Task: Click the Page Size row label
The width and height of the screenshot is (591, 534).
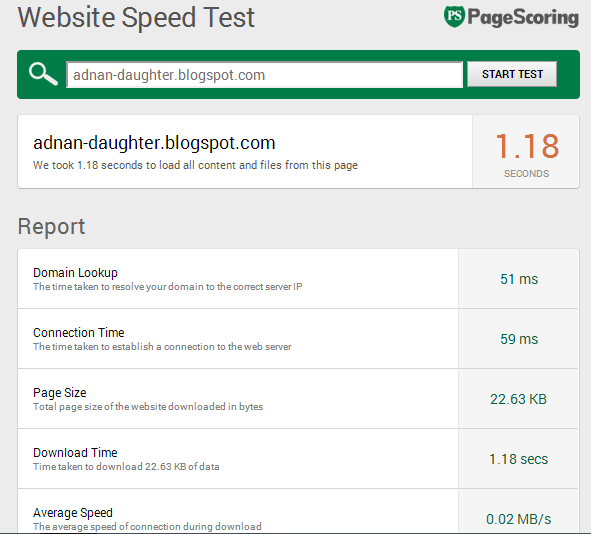Action: coord(60,393)
